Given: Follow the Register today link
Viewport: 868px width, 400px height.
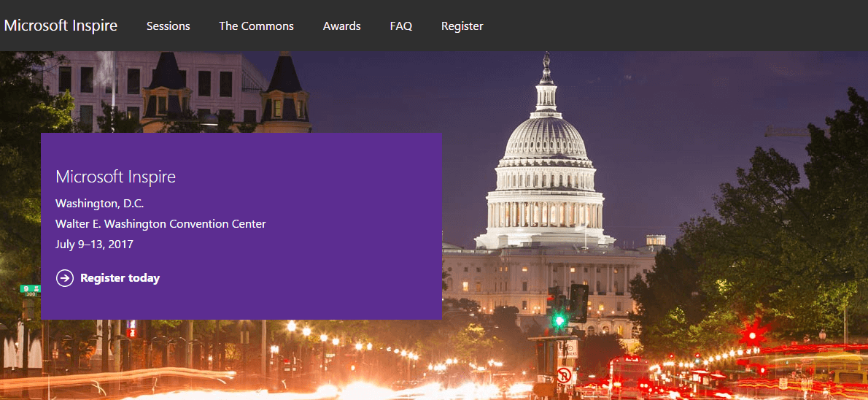Looking at the screenshot, I should (x=120, y=278).
